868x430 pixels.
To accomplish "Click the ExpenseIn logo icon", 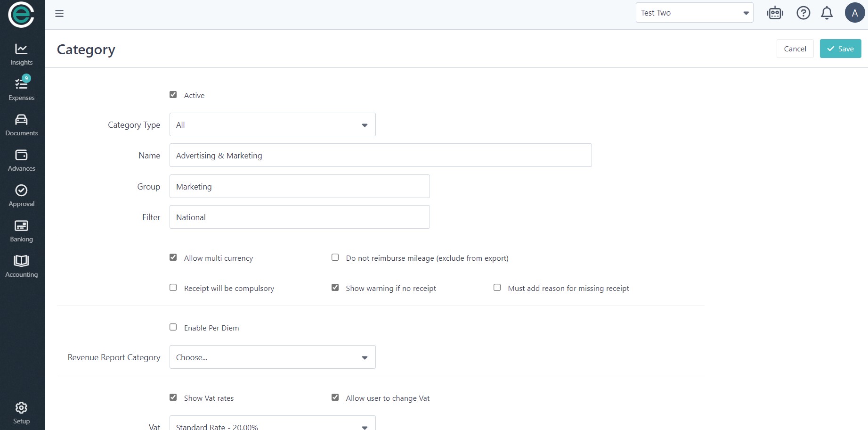I will coord(21,15).
